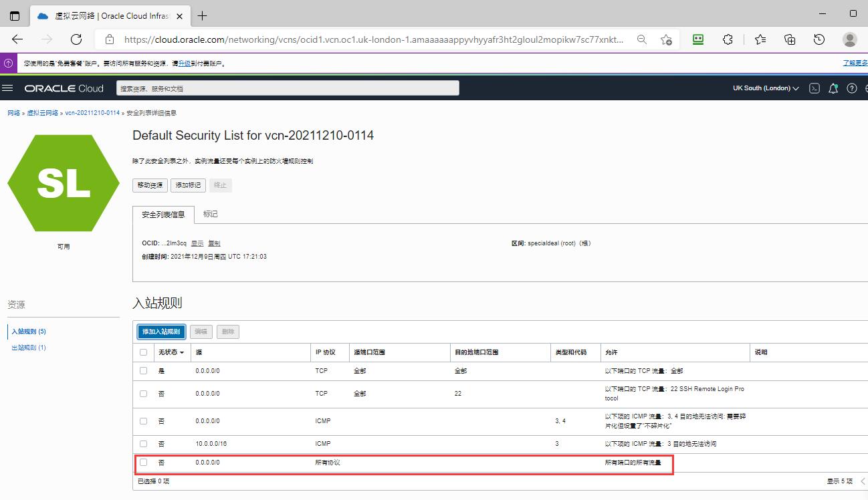Image resolution: width=868 pixels, height=500 pixels.
Task: Select all ingress rules header checkbox
Action: [143, 352]
